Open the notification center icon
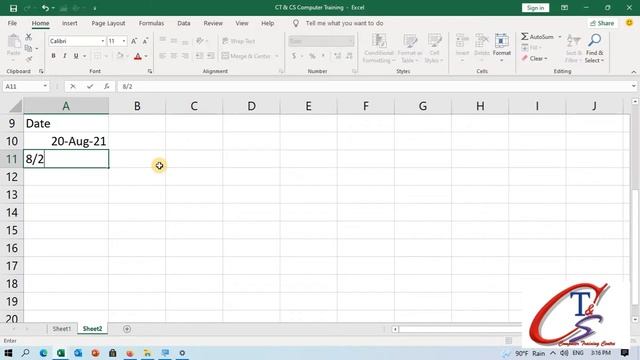Viewport: 640px width, 360px height. click(x=624, y=353)
